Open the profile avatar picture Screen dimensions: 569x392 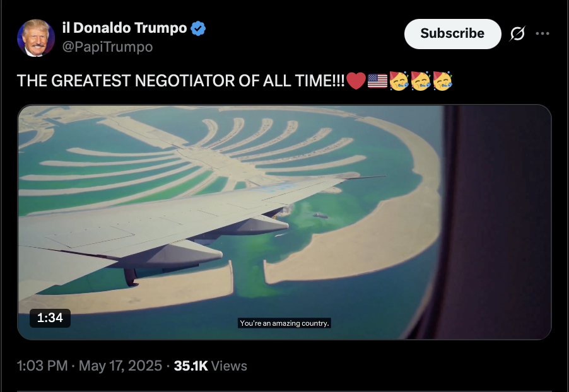(36, 38)
